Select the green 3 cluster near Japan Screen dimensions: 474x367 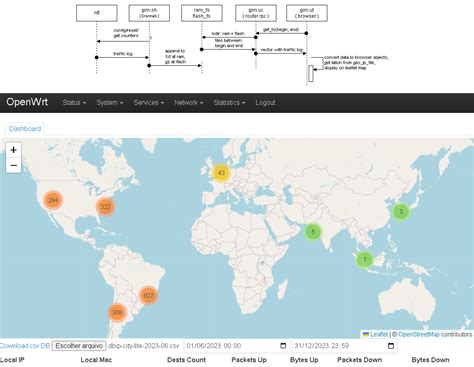coord(401,211)
